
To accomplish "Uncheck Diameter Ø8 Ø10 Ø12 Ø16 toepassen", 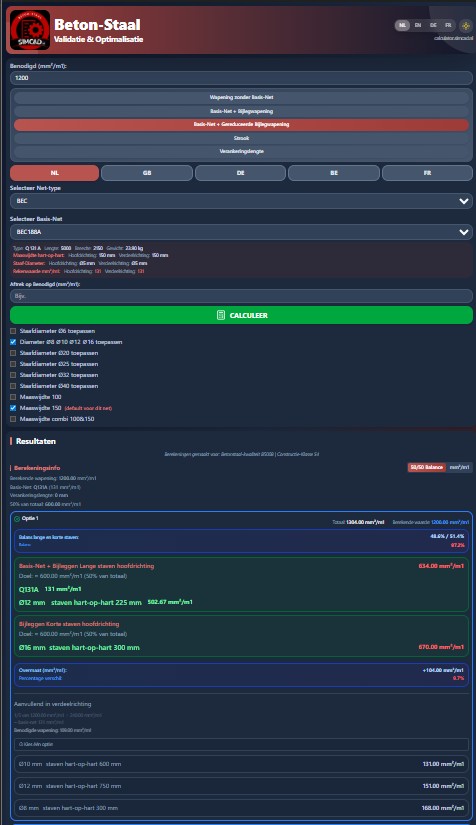I will [x=13, y=342].
